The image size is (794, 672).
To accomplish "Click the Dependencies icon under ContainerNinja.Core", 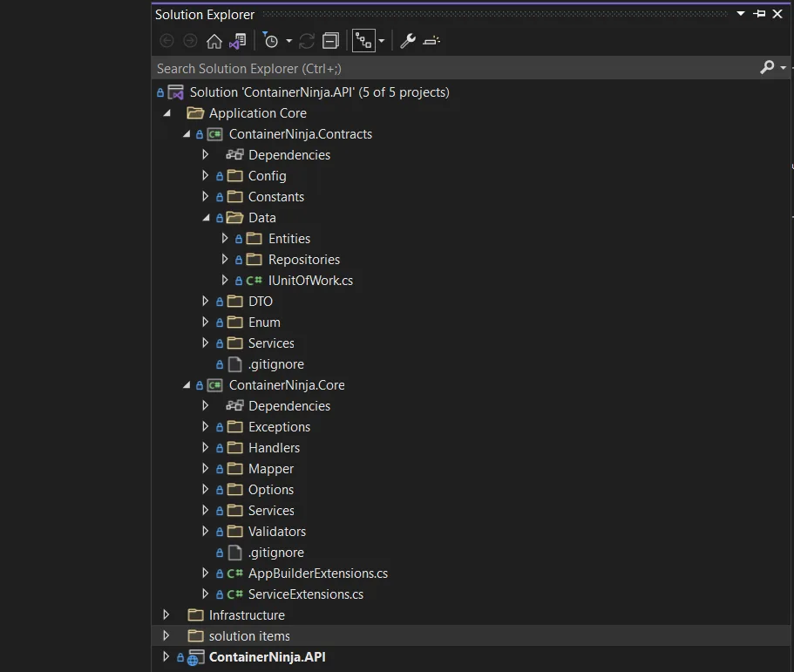I will coord(234,406).
